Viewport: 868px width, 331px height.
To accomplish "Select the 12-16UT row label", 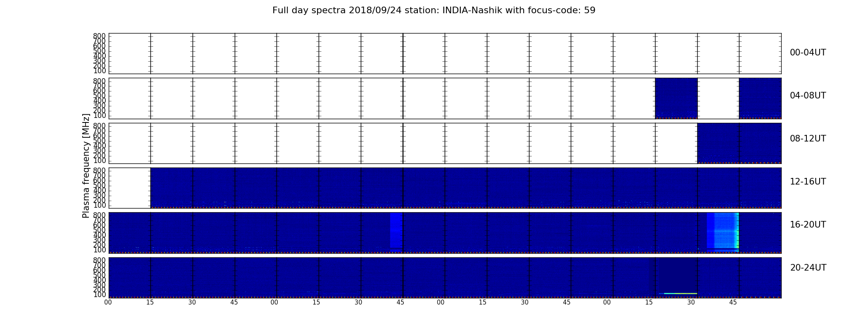I will pos(808,182).
